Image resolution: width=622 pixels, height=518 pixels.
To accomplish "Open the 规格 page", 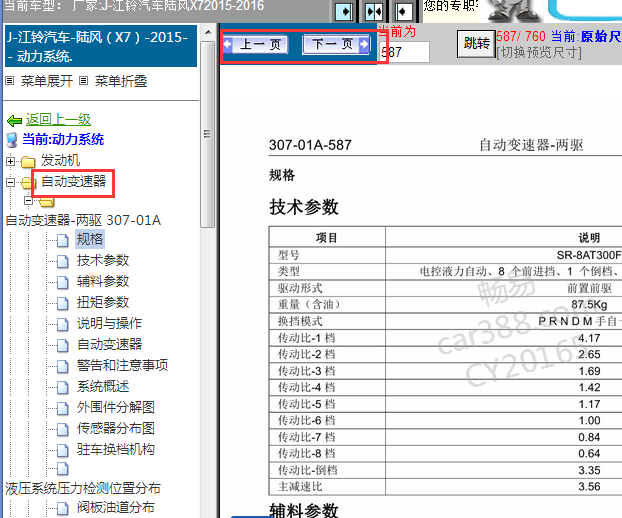I will click(90, 239).
